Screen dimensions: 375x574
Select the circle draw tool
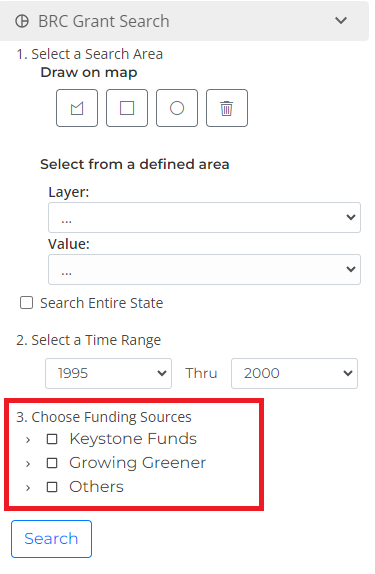coord(177,108)
